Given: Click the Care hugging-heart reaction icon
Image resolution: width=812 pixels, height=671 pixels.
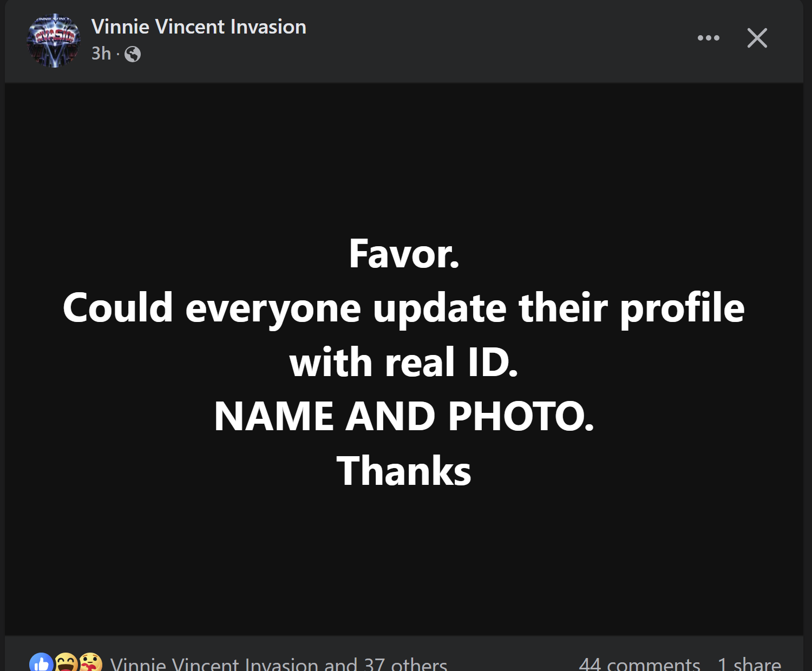Looking at the screenshot, I should click(x=90, y=664).
